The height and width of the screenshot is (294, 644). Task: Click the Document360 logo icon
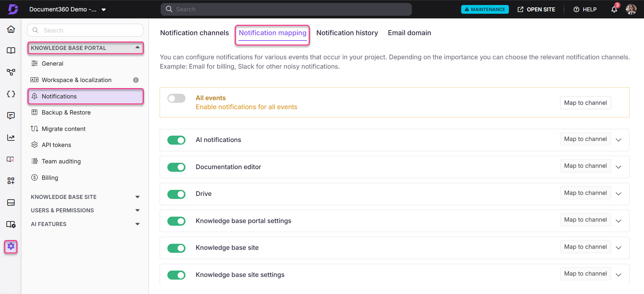click(x=13, y=9)
